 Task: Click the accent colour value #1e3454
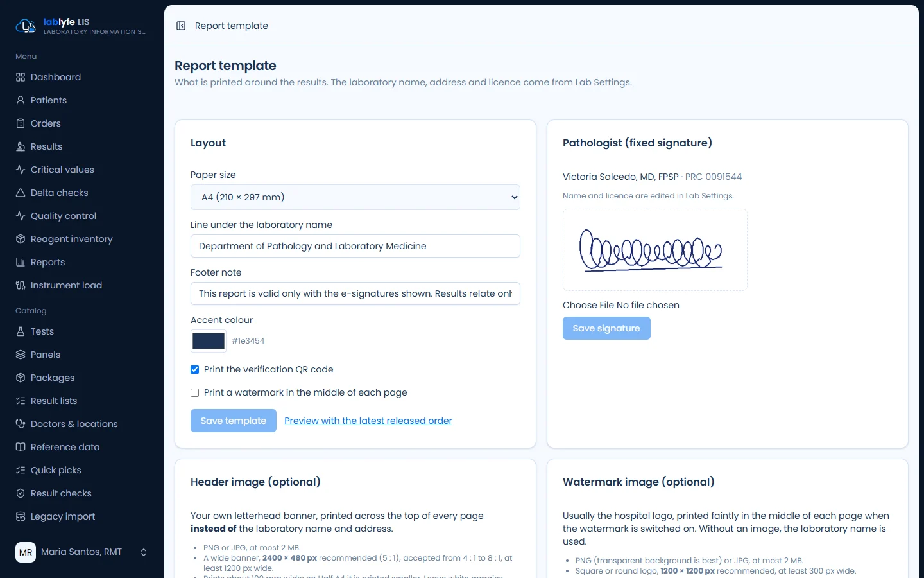point(248,341)
